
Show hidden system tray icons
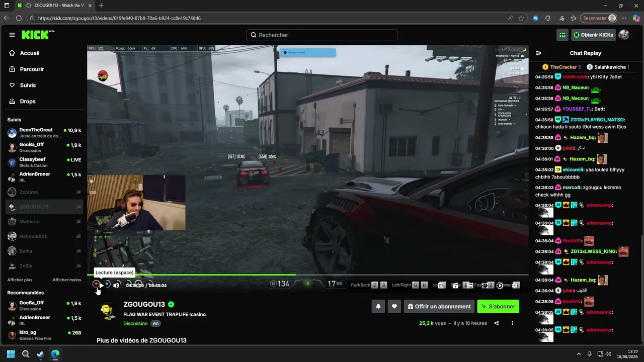pos(579,354)
